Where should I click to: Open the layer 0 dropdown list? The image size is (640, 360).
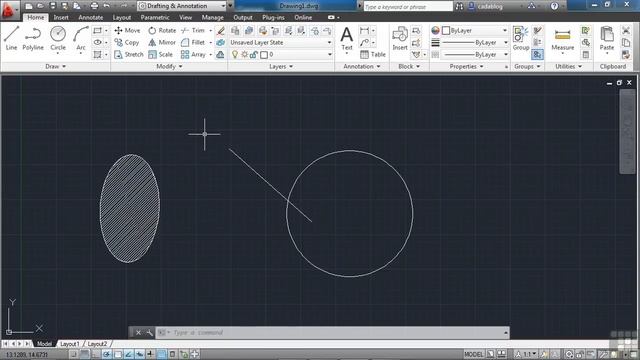280,54
